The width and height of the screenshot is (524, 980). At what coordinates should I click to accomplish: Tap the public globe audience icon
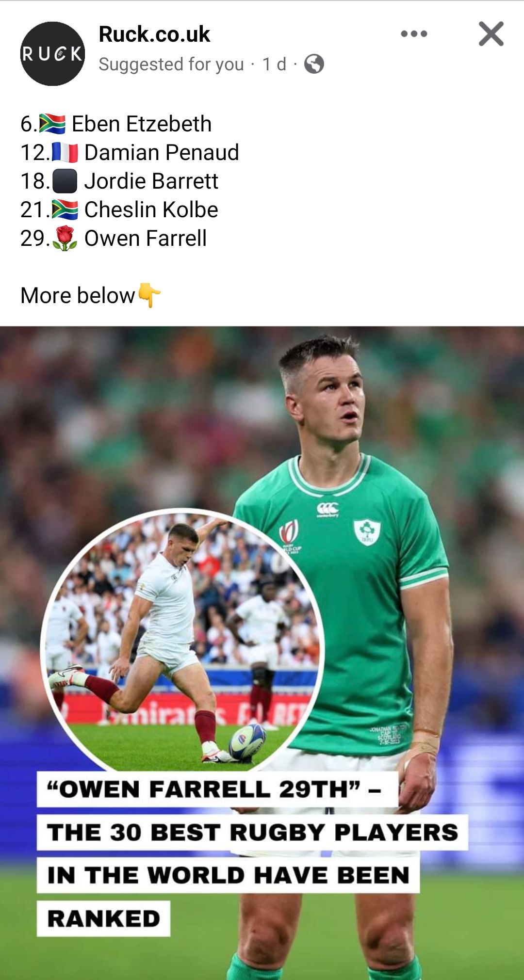click(314, 64)
